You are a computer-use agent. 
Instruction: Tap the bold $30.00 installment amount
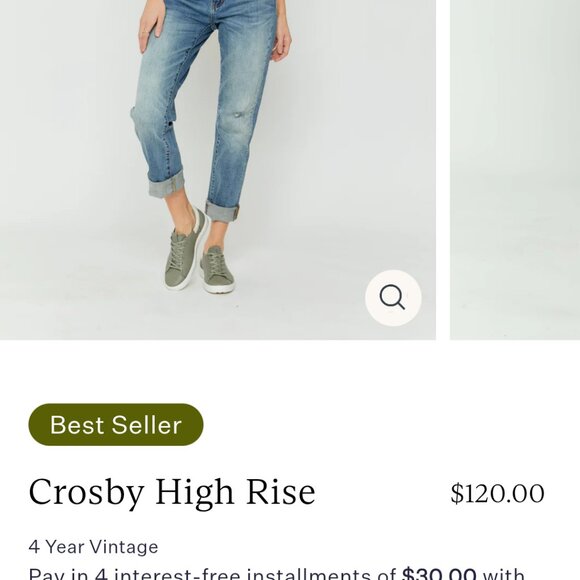[439, 574]
